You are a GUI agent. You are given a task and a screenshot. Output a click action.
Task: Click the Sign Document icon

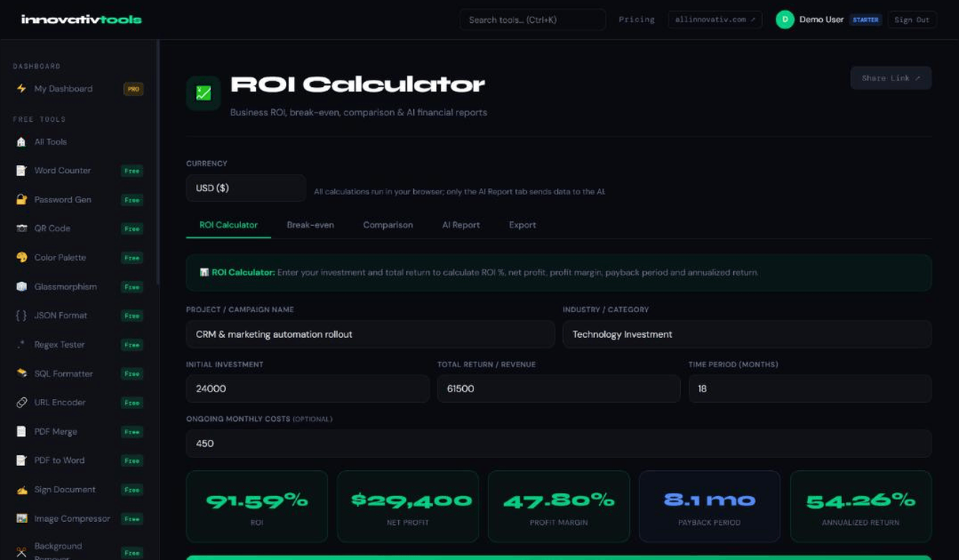pyautogui.click(x=21, y=490)
